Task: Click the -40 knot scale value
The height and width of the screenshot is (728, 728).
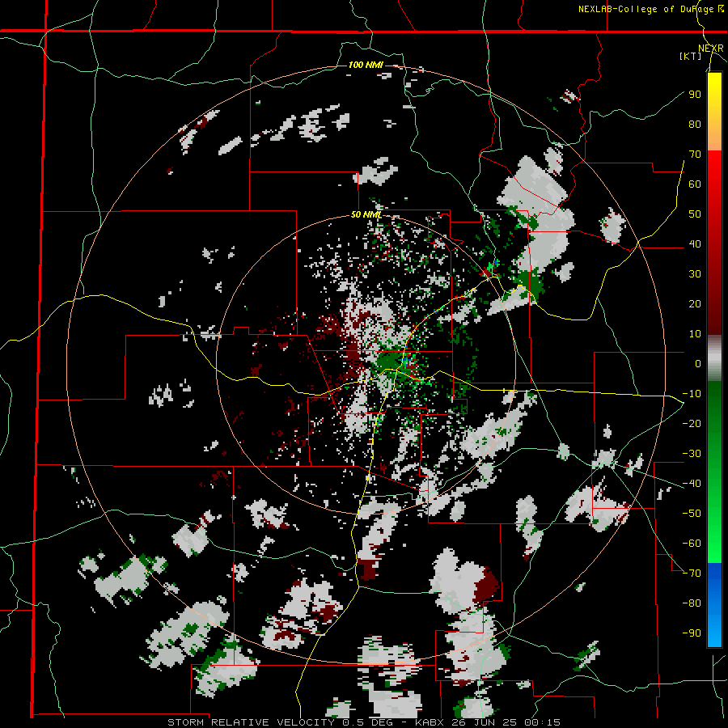Action: (x=692, y=484)
